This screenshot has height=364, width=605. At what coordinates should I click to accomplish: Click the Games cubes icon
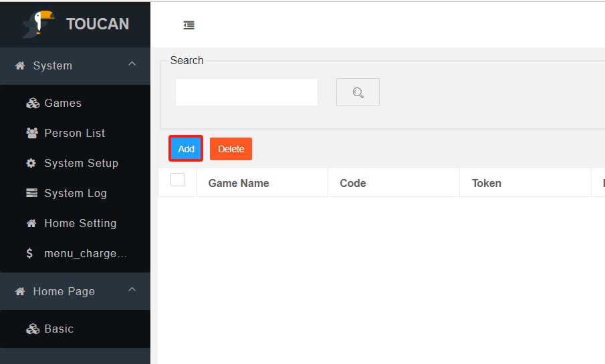click(x=32, y=104)
